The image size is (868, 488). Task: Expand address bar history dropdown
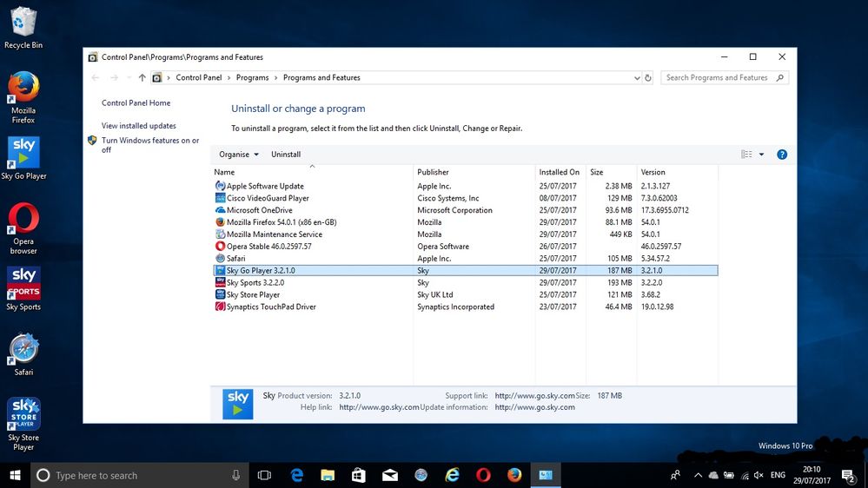637,78
